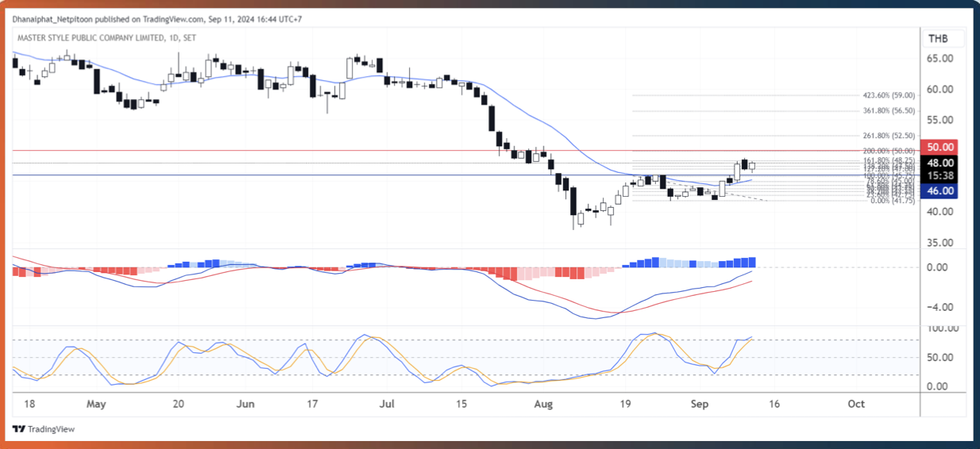Click the Jul label on time axis

tap(388, 404)
